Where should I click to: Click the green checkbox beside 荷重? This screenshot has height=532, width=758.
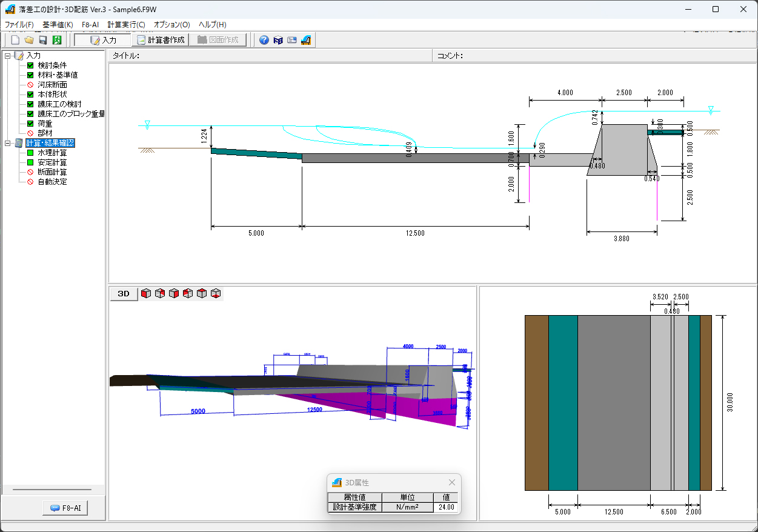pyautogui.click(x=30, y=124)
